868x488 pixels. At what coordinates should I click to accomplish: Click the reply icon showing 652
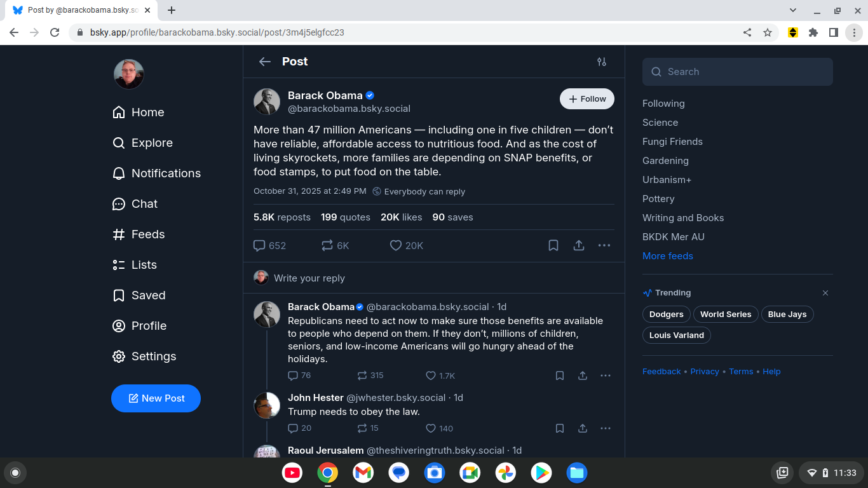270,245
